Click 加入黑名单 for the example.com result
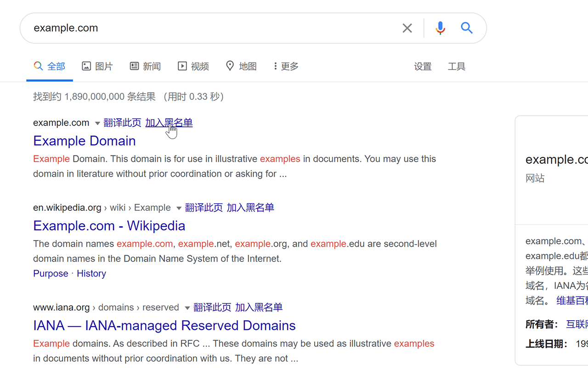This screenshot has width=588, height=368. click(x=169, y=123)
